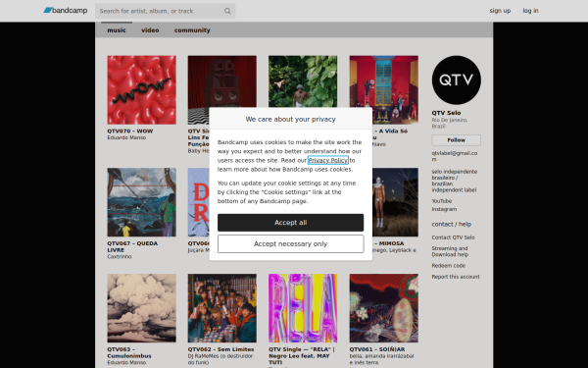
Task: Choose Accept necessary only
Action: (291, 243)
